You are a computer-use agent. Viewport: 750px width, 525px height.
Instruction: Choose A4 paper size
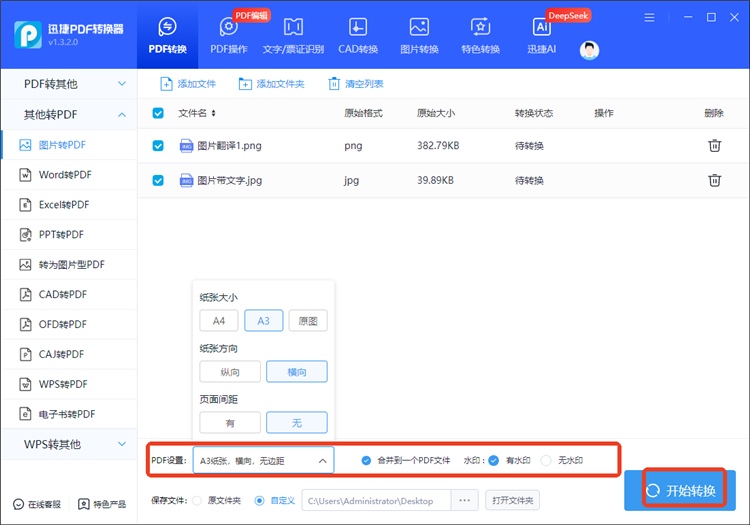[219, 321]
